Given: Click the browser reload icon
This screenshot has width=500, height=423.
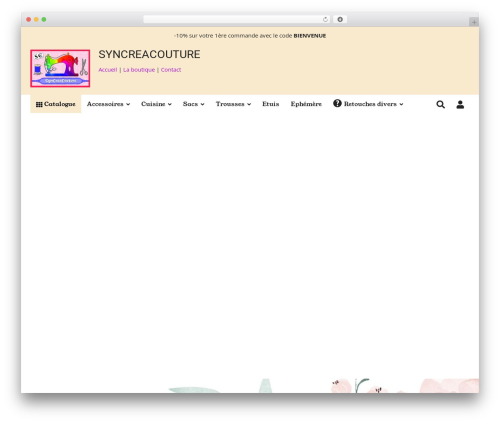Looking at the screenshot, I should (x=325, y=19).
